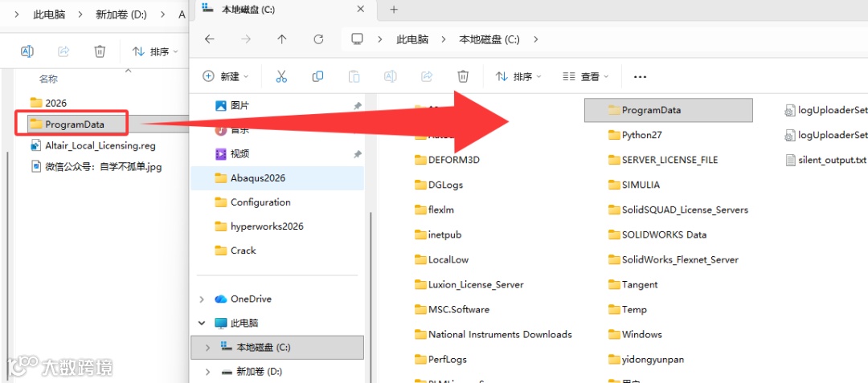Click the Back arrow in front window
Viewport: 868px width, 383px height.
pos(209,39)
